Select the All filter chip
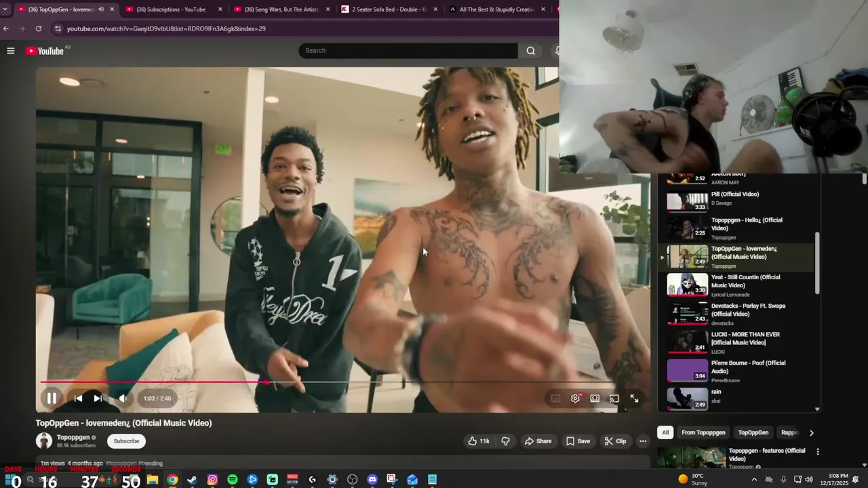Screen dimensions: 868x488 click(665, 432)
